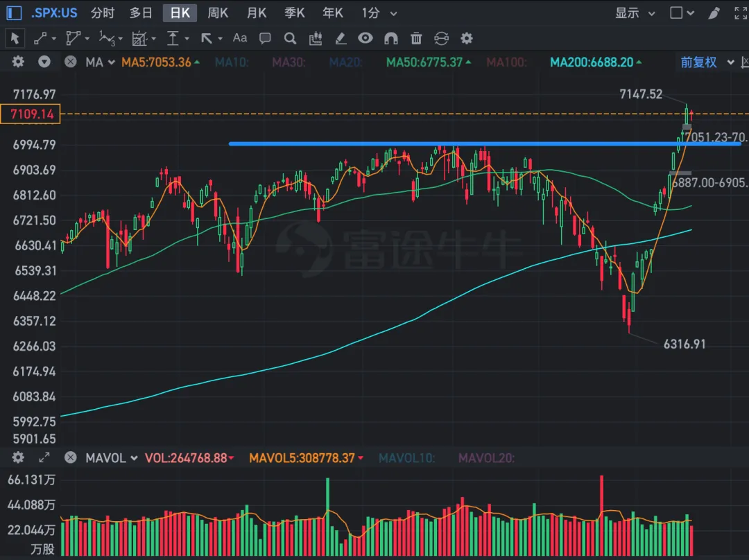Toggle the MAVOL5 line
The height and width of the screenshot is (560, 749).
306,458
